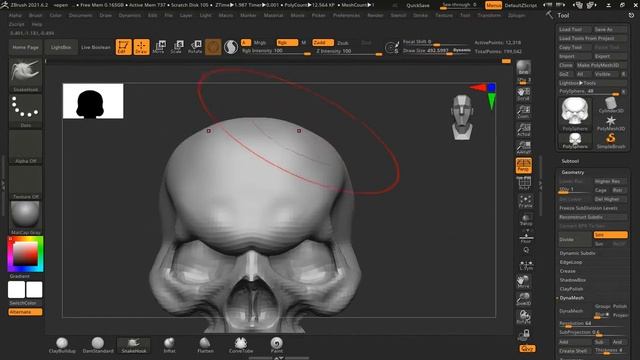The image size is (640, 360).
Task: Click the Zoom3D navigation icon
Action: 524,299
